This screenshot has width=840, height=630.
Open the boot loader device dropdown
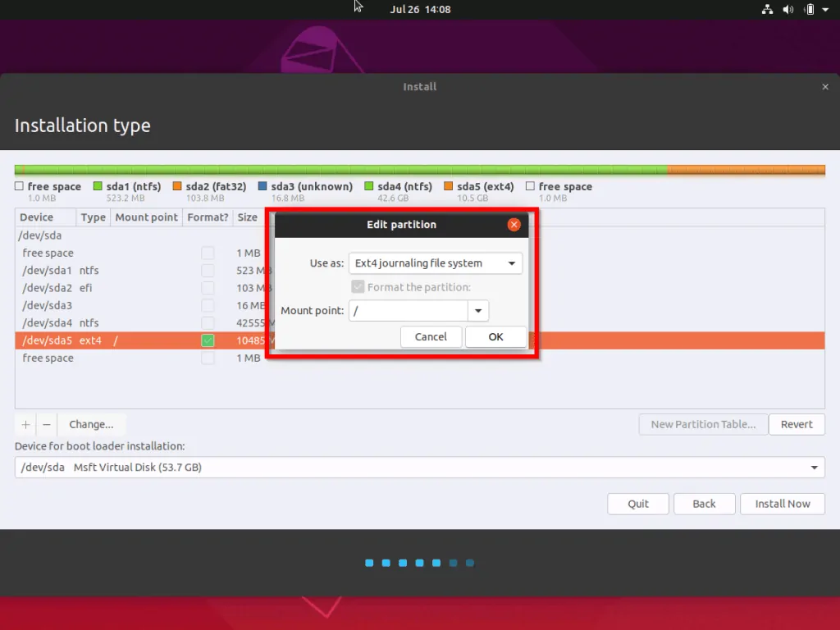click(x=419, y=467)
